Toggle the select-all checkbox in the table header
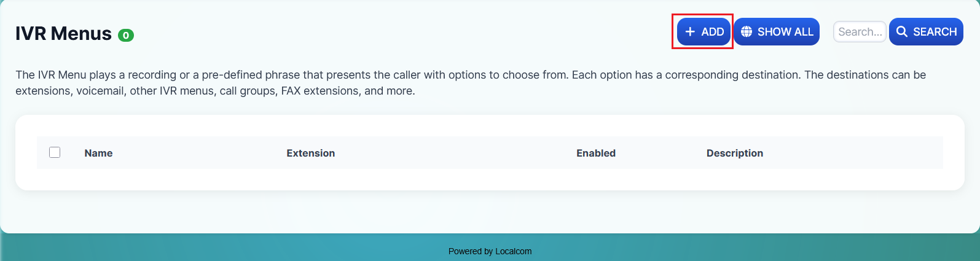This screenshot has width=980, height=261. [x=55, y=152]
